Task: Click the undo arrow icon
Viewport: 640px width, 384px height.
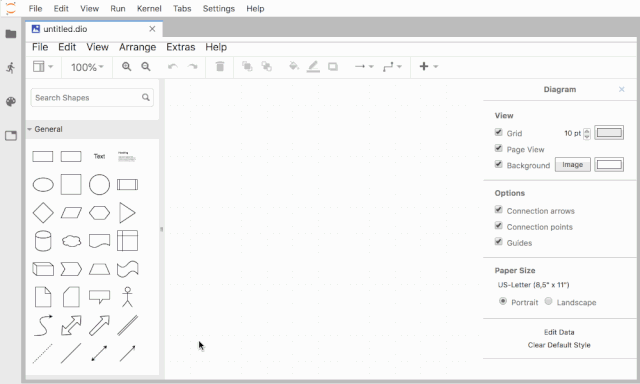Action: 173,67
